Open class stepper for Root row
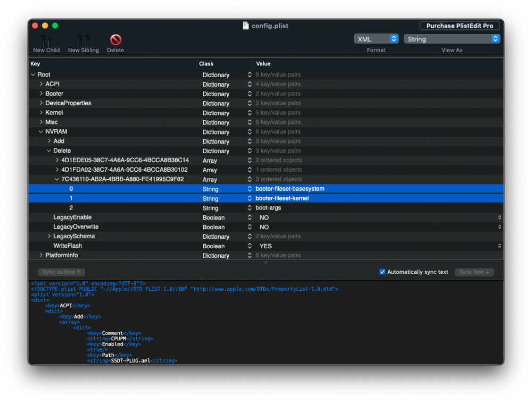The image size is (532, 402). (x=250, y=74)
